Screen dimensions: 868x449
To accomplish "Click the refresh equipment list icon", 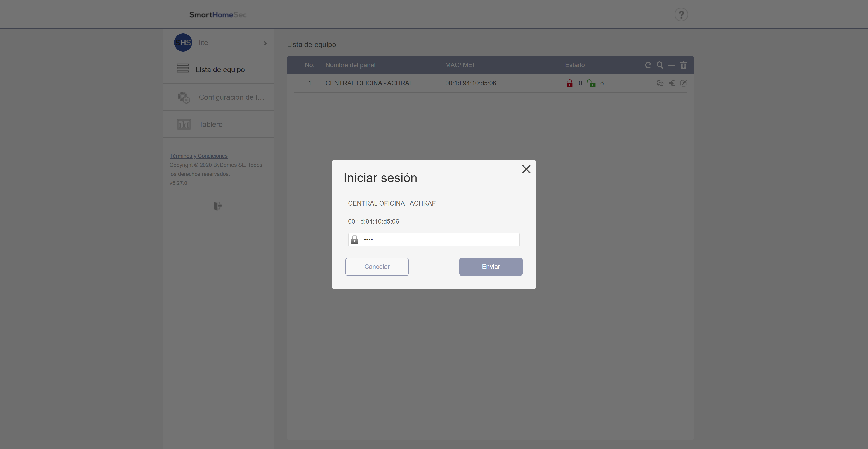I will [x=648, y=65].
